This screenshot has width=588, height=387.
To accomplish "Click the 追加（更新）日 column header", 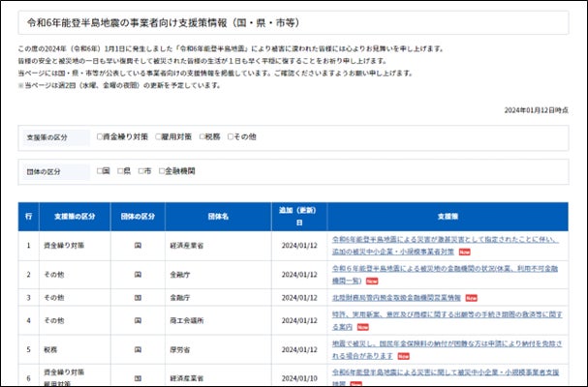I will coord(299,217).
